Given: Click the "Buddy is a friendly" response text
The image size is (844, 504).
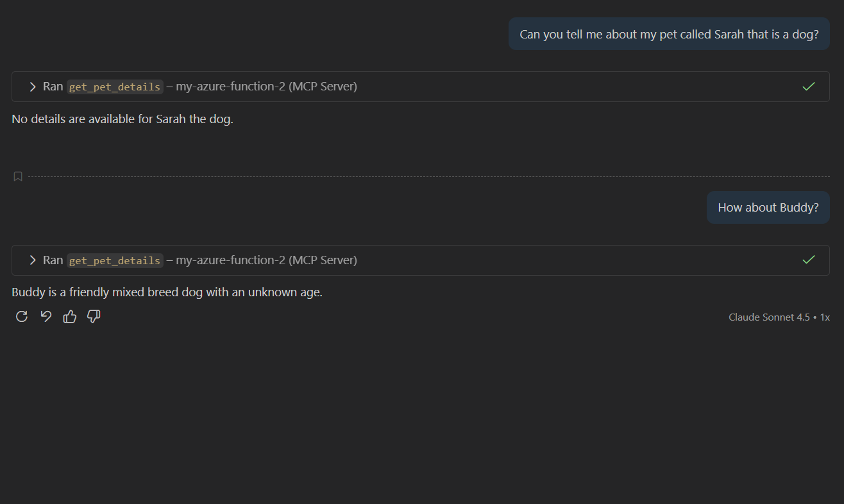Looking at the screenshot, I should tap(167, 292).
